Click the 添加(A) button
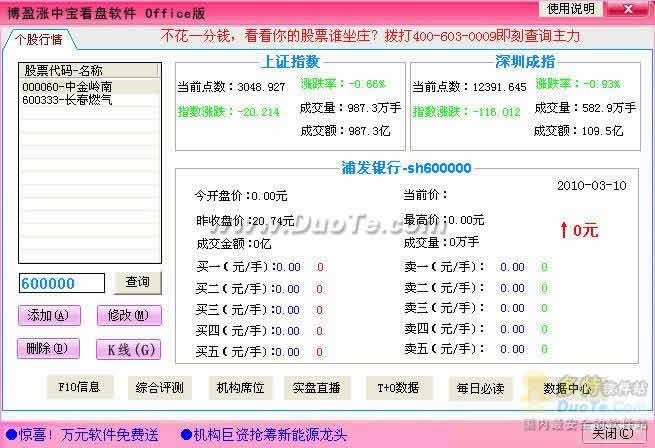655x448 pixels. click(x=48, y=315)
